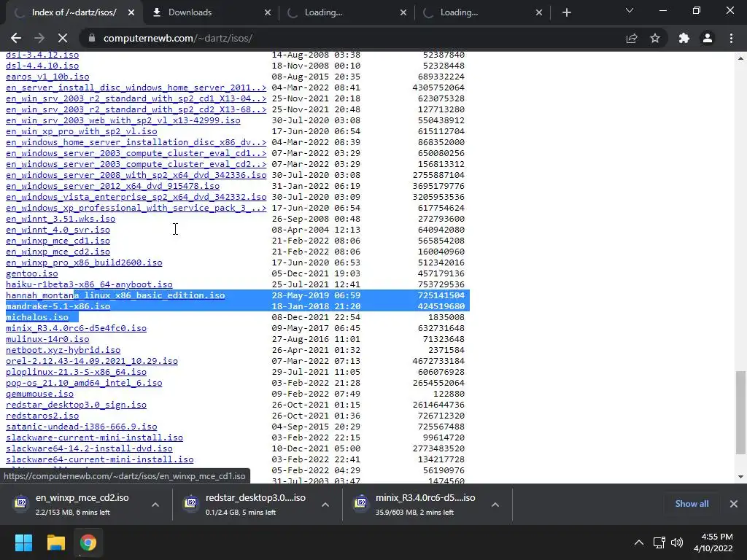This screenshot has width=747, height=560.
Task: Open taskbar clock and date
Action: tap(713, 542)
